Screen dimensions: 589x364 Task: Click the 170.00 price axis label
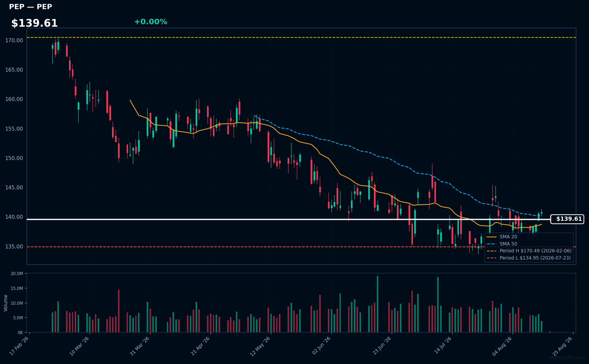coord(14,40)
